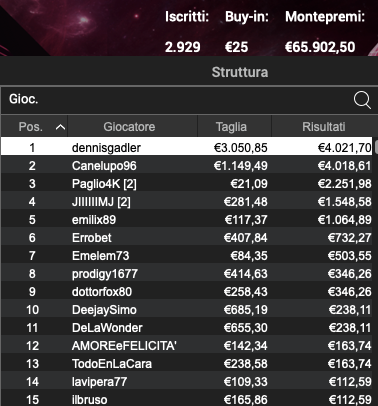Viewport: 378px width, 406px height.
Task: Sort by the Risultati column header
Action: (x=324, y=127)
